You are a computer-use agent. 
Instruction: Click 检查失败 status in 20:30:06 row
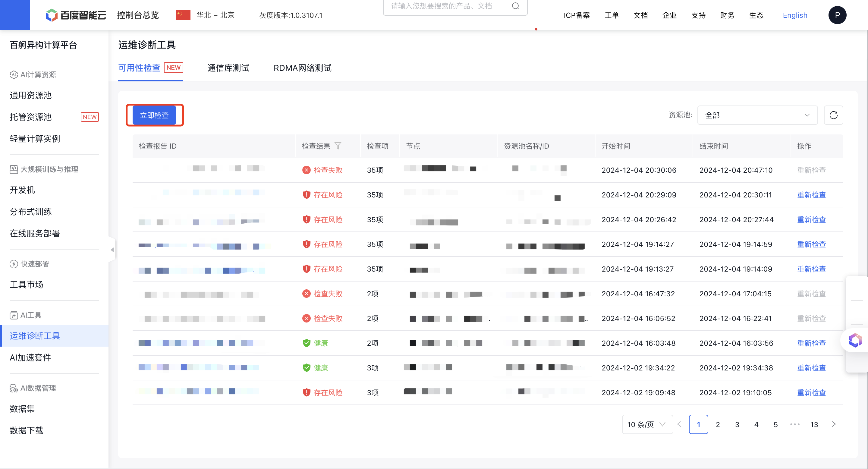[x=322, y=170]
